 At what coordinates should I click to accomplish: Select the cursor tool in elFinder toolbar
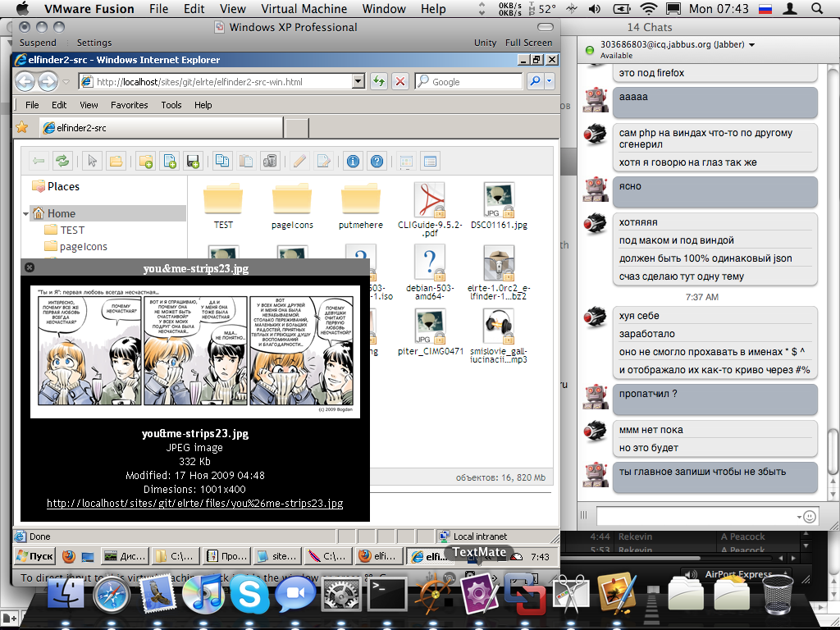(x=92, y=161)
